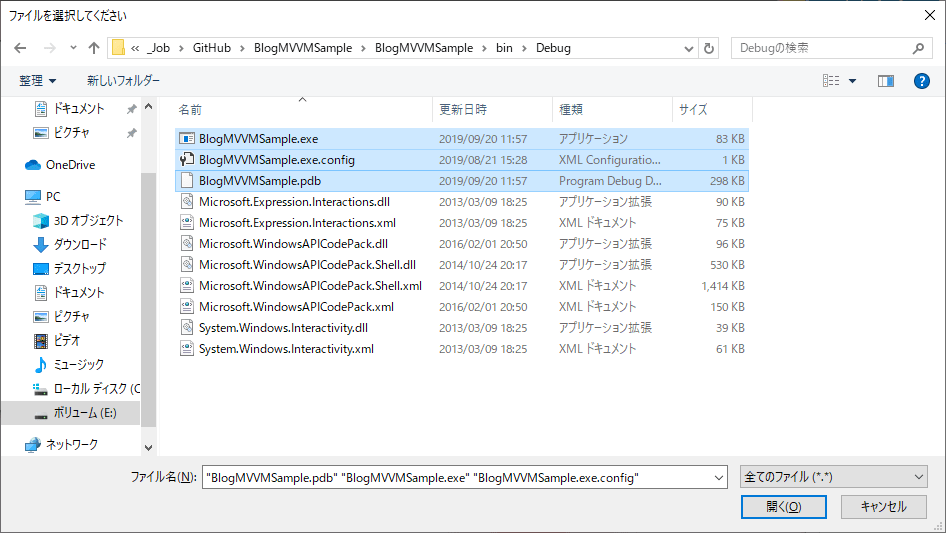Screen dimensions: 946x533
Task: Show hidden breadcrumb path with « chevron
Action: click(135, 48)
